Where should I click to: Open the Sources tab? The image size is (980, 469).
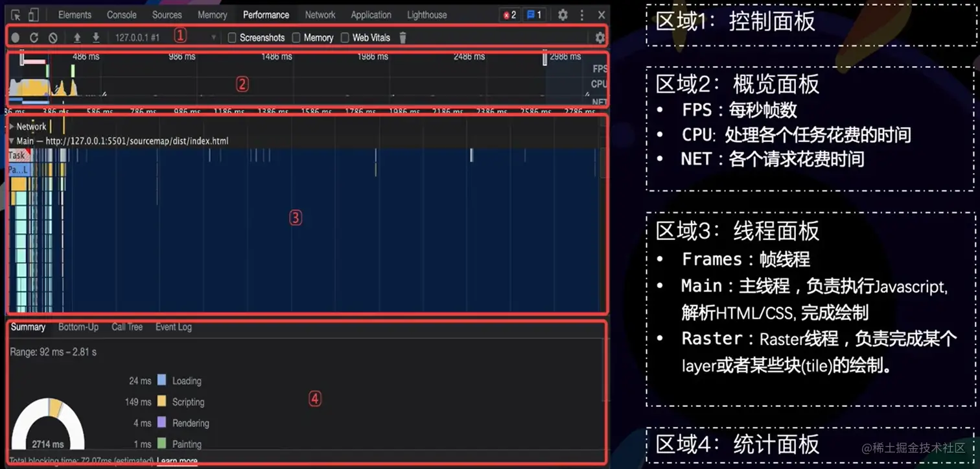click(167, 15)
